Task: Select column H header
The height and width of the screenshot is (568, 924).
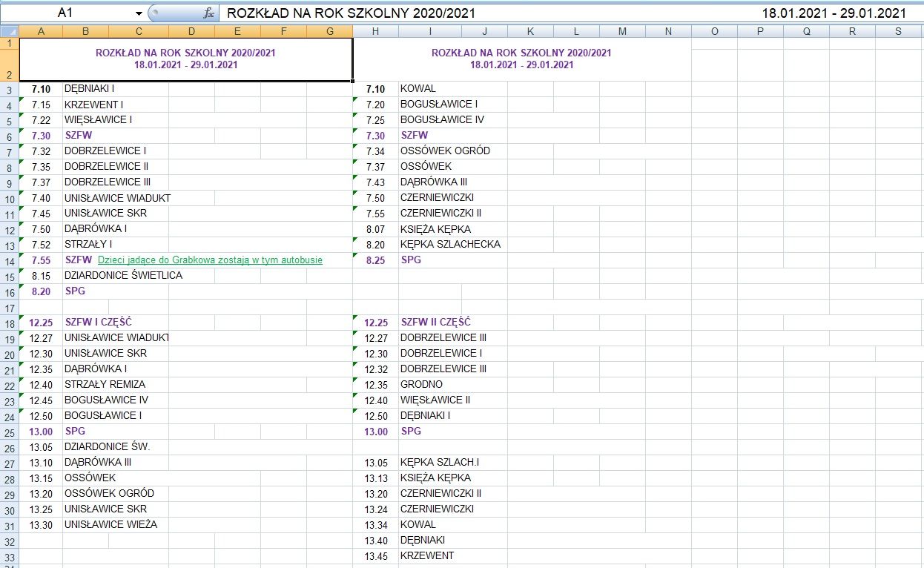Action: 375,31
